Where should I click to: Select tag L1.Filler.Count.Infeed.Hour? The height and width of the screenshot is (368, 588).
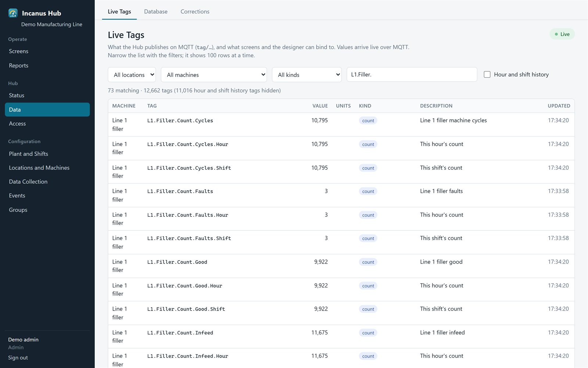(x=187, y=356)
